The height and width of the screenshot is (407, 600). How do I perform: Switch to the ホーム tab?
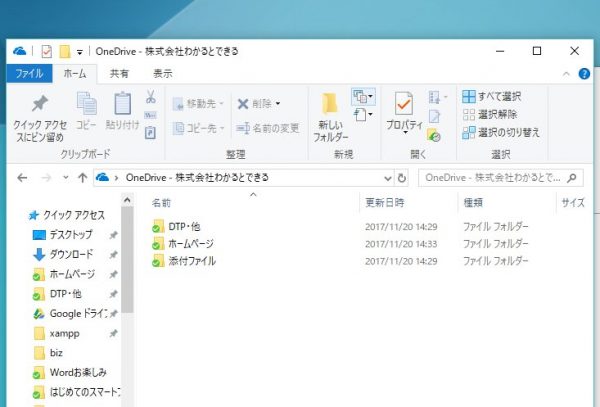[75, 73]
